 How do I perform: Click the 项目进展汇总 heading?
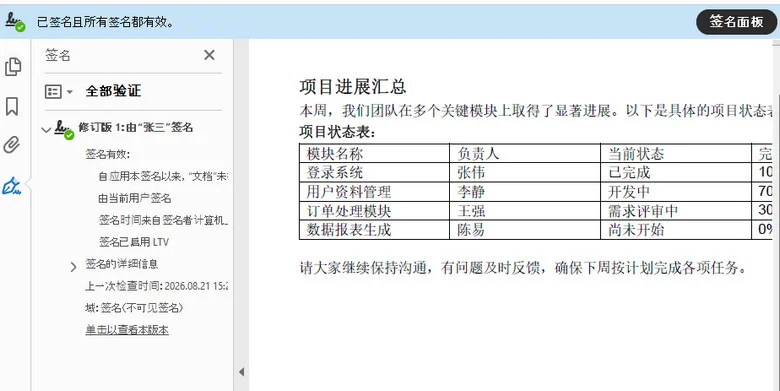353,87
